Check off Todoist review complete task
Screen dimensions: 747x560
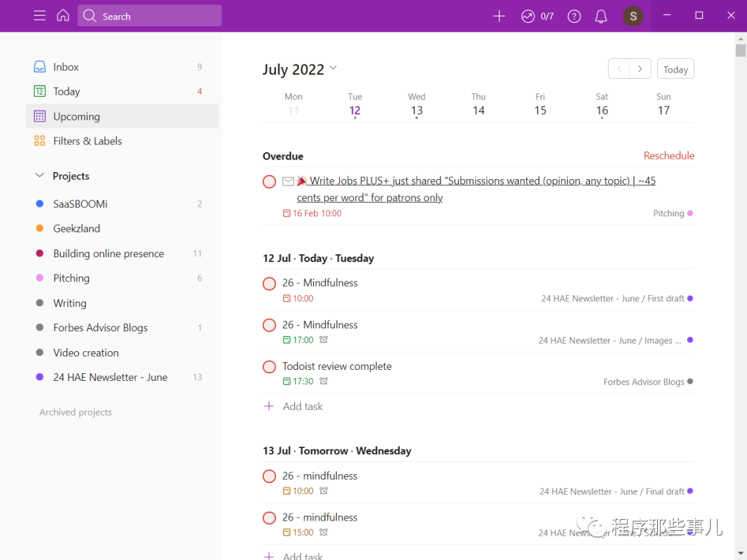point(269,366)
